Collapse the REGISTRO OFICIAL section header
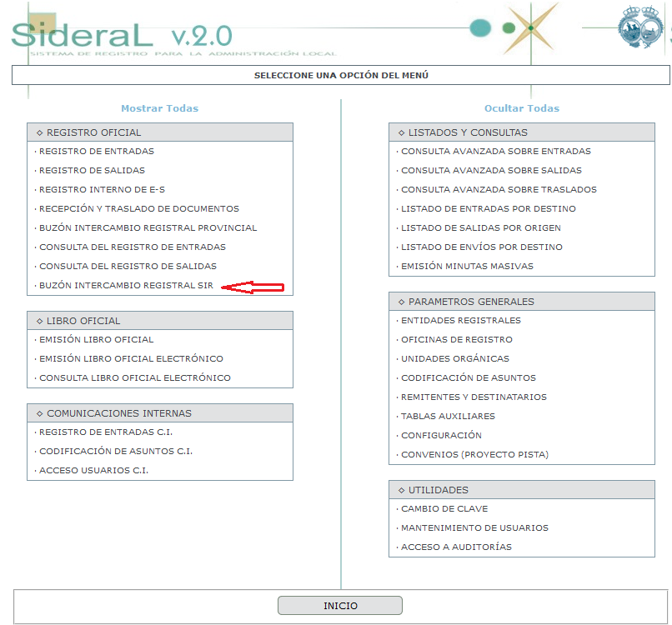This screenshot has height=625, width=672. point(160,132)
